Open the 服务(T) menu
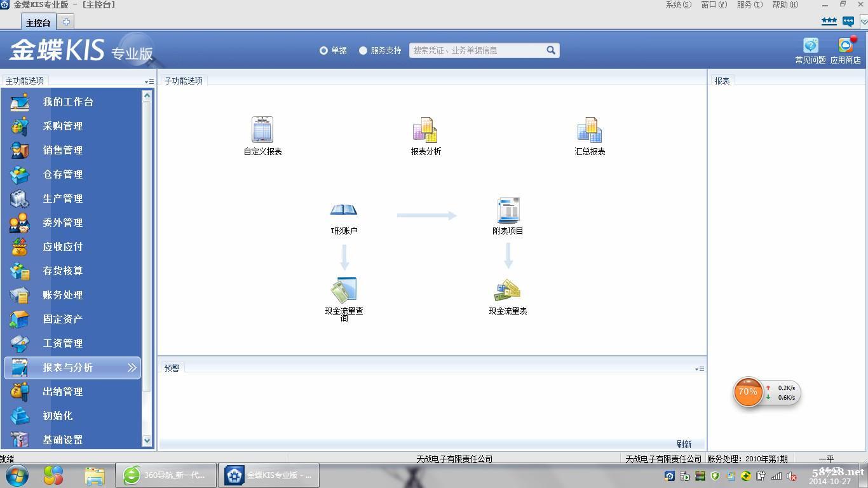 [x=749, y=4]
